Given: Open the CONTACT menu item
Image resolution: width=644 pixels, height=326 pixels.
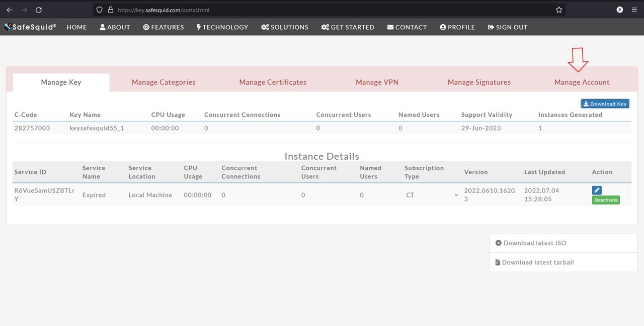Looking at the screenshot, I should pos(407,27).
